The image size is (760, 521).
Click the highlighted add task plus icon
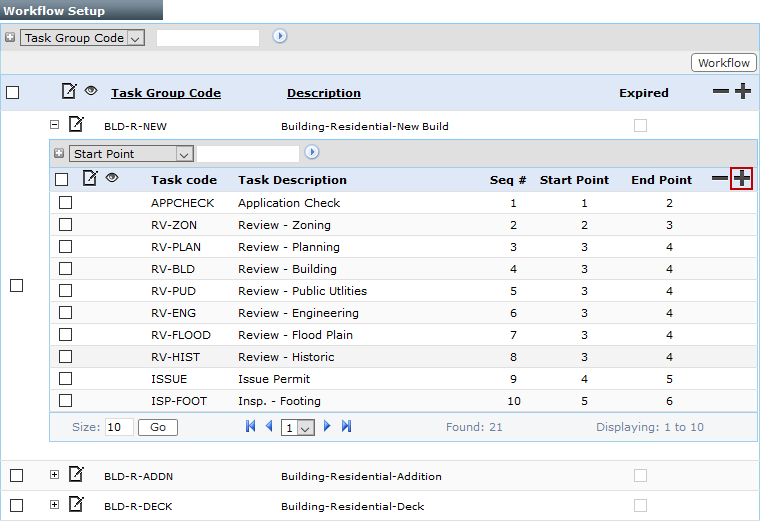tap(741, 179)
